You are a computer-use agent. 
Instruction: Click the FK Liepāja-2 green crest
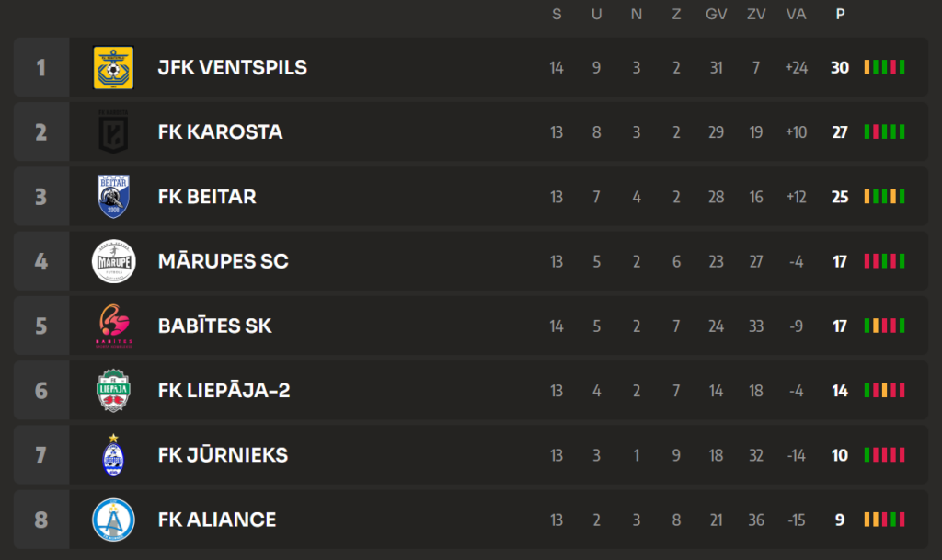pyautogui.click(x=114, y=391)
